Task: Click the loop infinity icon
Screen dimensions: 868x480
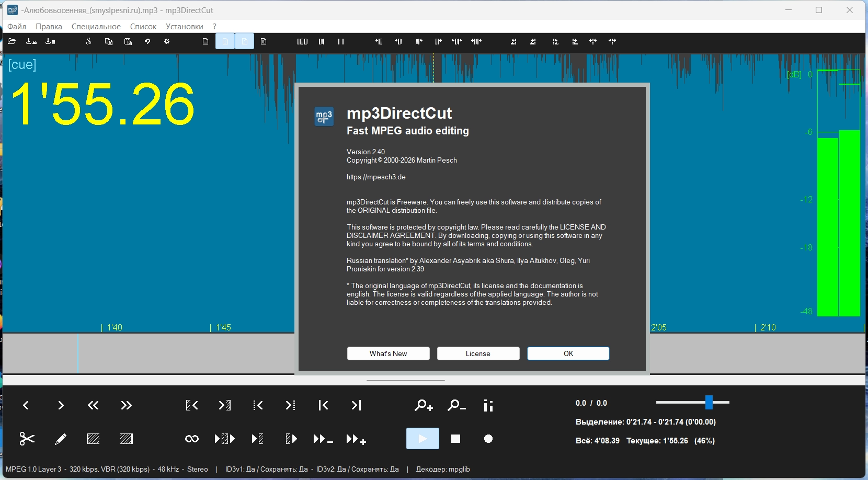Action: click(192, 439)
